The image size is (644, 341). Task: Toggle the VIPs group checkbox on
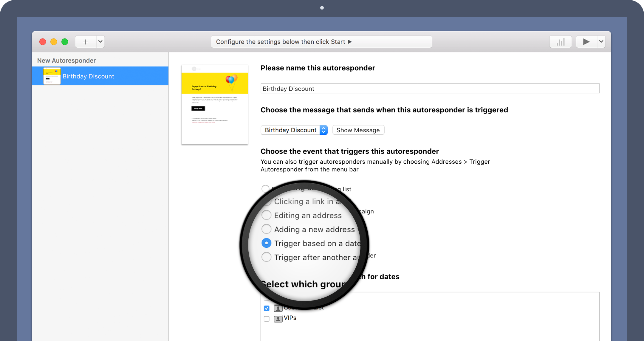pos(266,318)
